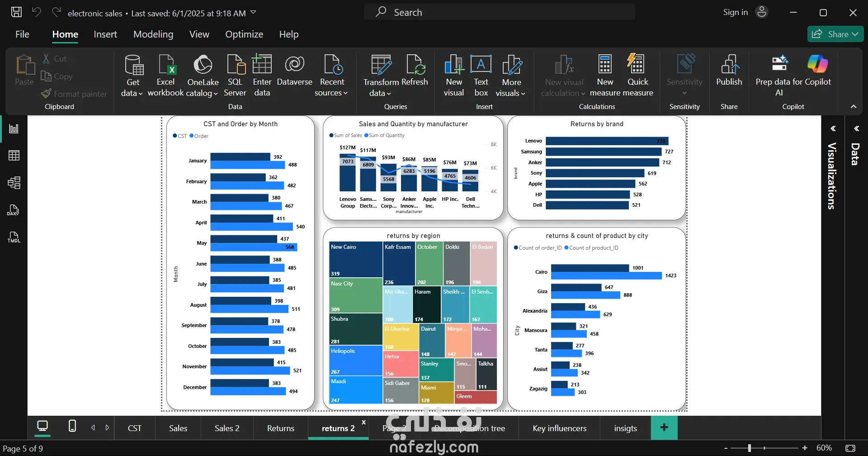Launch Transform data query editor
The width and height of the screenshot is (868, 456).
381,75
